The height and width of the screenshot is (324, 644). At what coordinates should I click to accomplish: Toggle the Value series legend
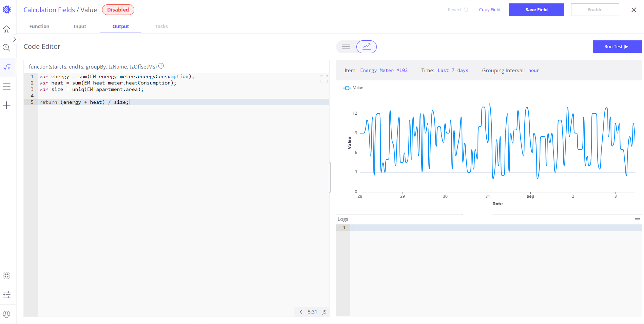click(x=353, y=88)
